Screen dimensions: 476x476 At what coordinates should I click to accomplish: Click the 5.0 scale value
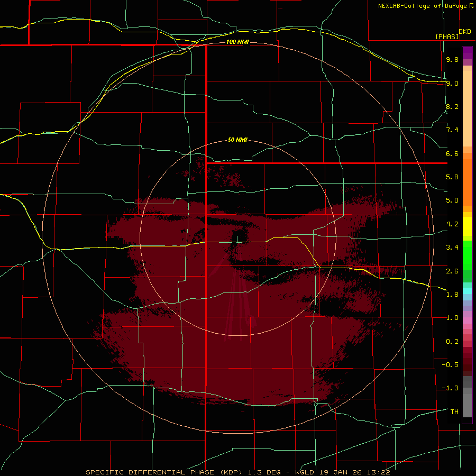pos(452,200)
